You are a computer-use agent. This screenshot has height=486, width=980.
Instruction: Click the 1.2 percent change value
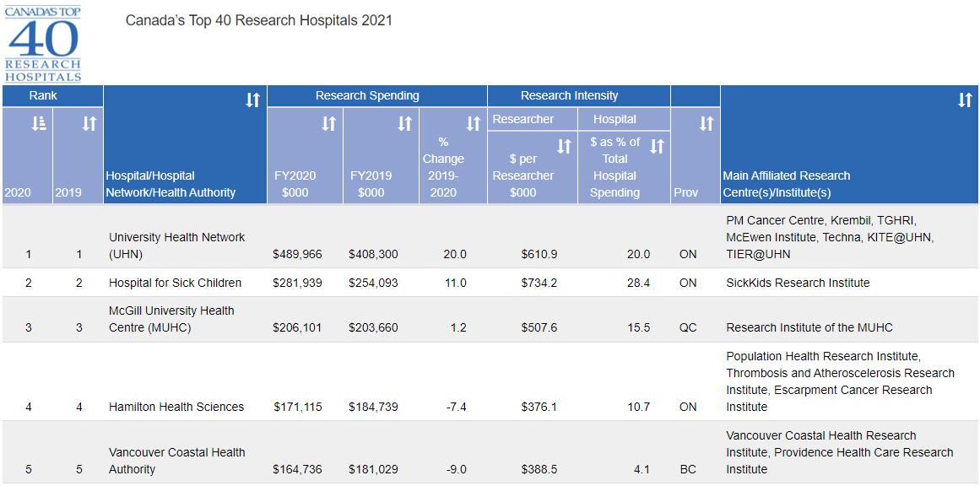(x=458, y=328)
